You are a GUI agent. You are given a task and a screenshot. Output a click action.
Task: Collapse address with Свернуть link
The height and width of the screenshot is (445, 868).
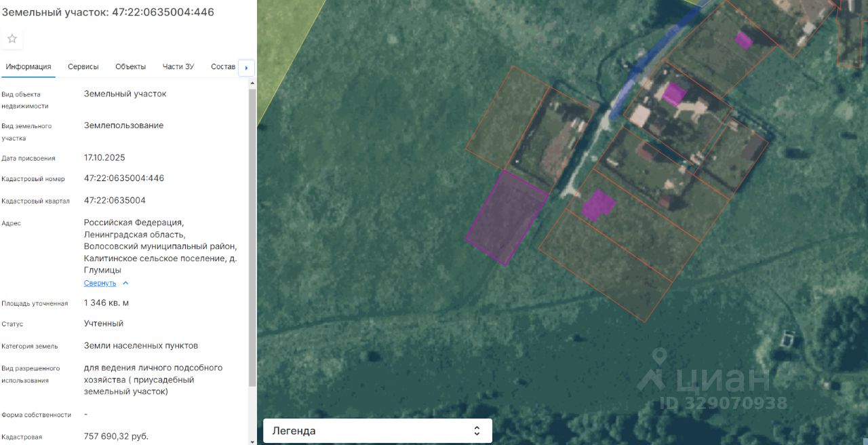pos(100,283)
